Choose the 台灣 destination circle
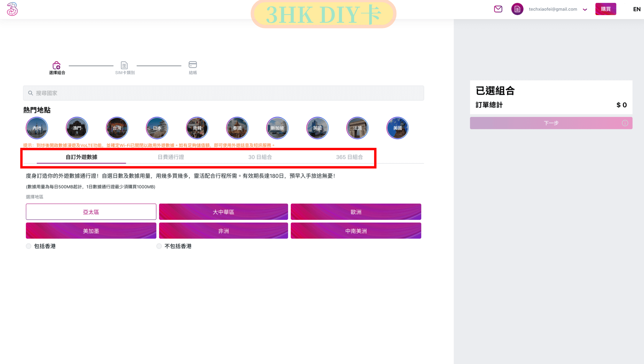Image resolution: width=644 pixels, height=364 pixels. tap(117, 128)
